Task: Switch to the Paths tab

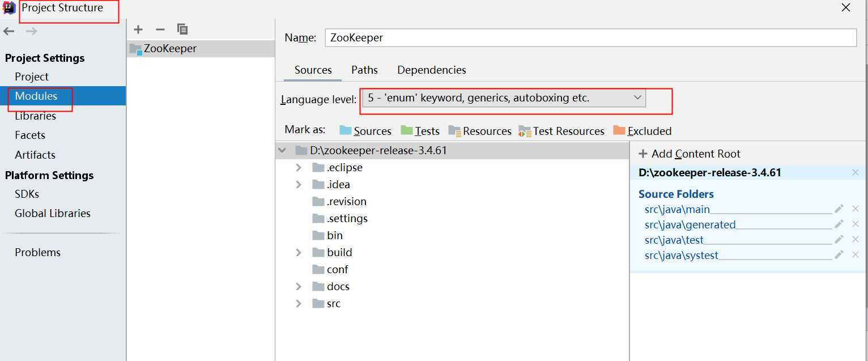Action: point(364,70)
